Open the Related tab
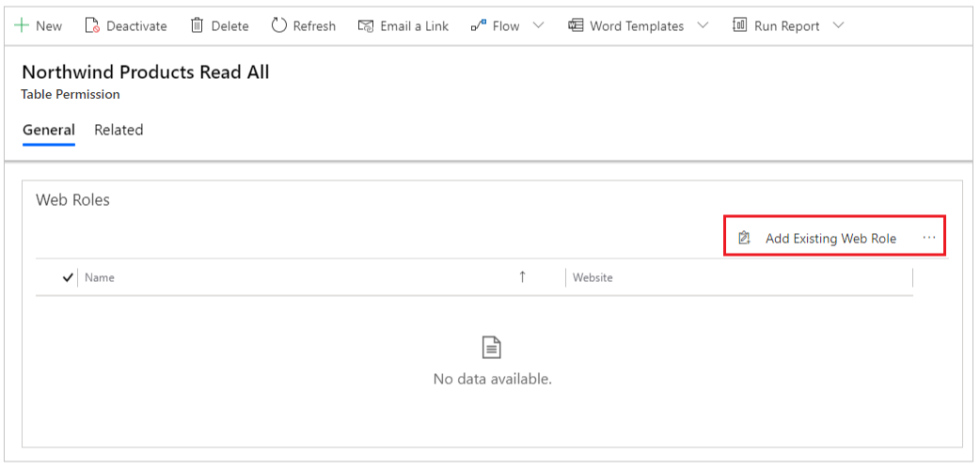Image resolution: width=980 pixels, height=469 pixels. point(119,130)
